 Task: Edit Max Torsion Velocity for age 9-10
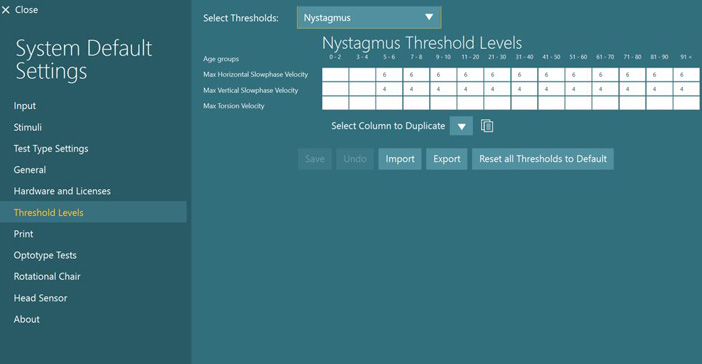point(443,103)
